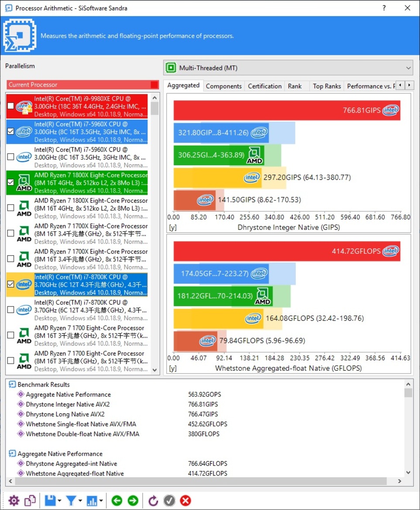Click the blue filter funnel icon

pos(71,500)
